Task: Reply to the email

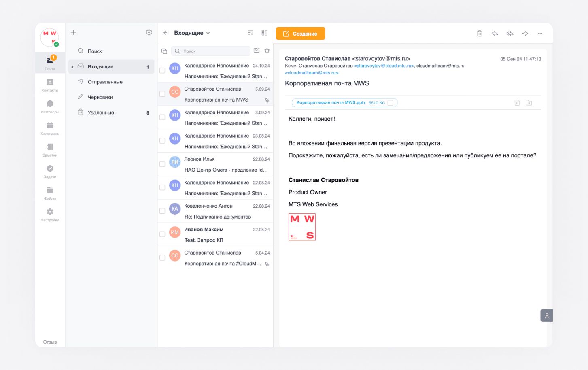Action: point(495,34)
